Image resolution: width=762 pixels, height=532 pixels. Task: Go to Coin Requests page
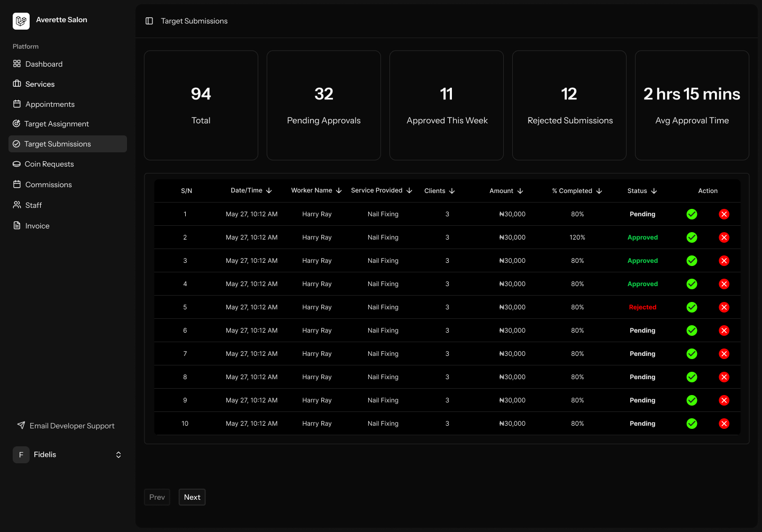[49, 164]
